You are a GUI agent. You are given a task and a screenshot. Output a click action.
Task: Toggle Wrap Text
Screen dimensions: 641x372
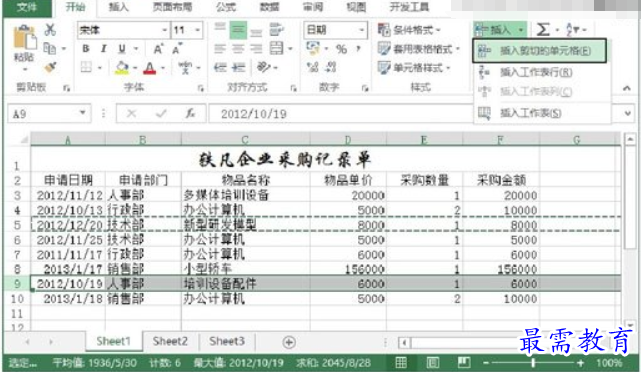(277, 29)
